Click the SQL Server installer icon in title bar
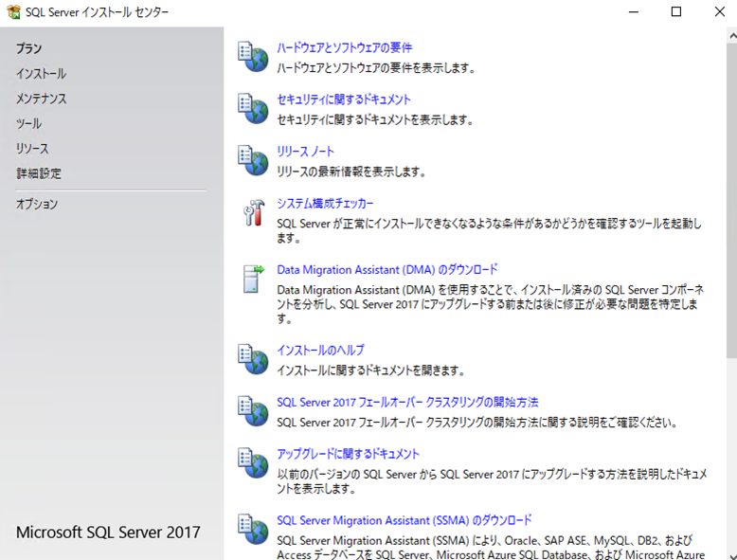Viewport: 737px width, 560px height. 13,11
